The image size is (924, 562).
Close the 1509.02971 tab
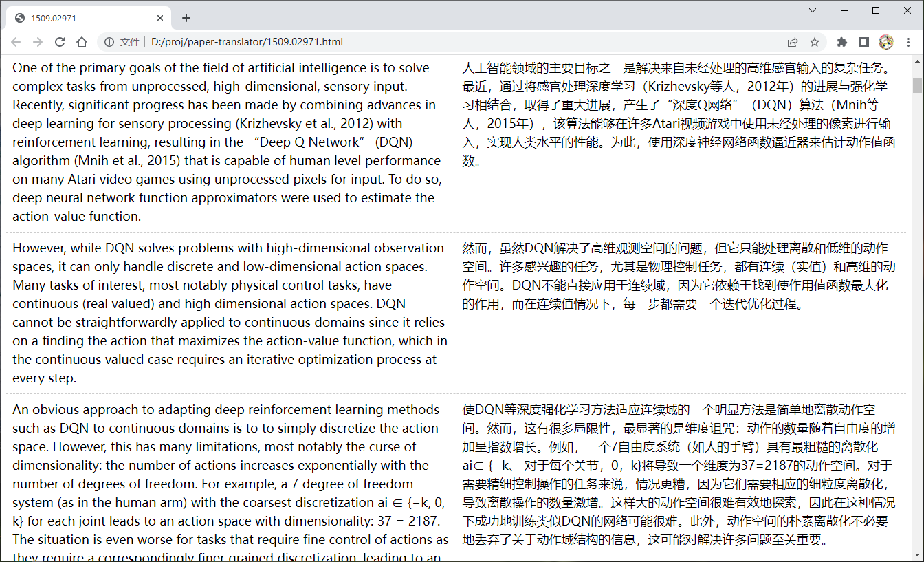(160, 18)
